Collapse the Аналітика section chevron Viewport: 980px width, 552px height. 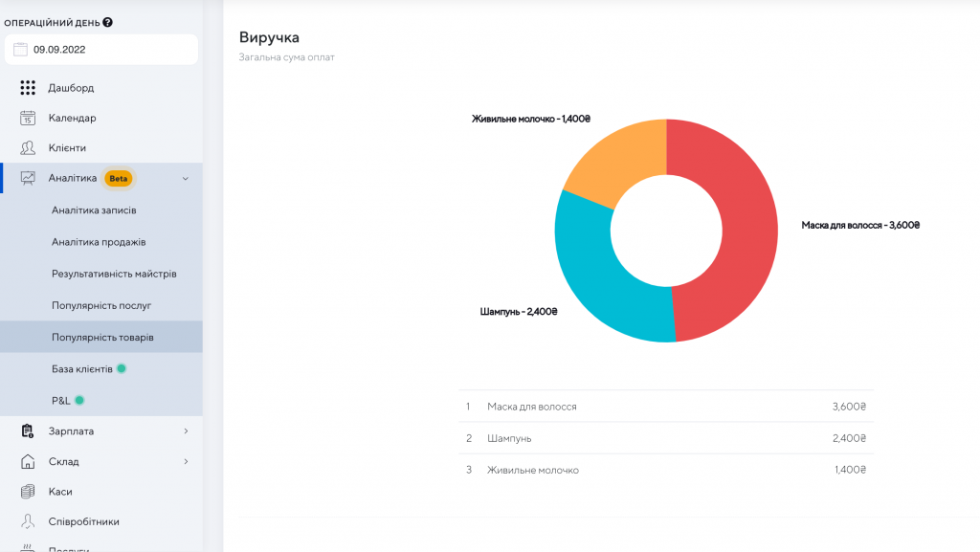(x=185, y=178)
